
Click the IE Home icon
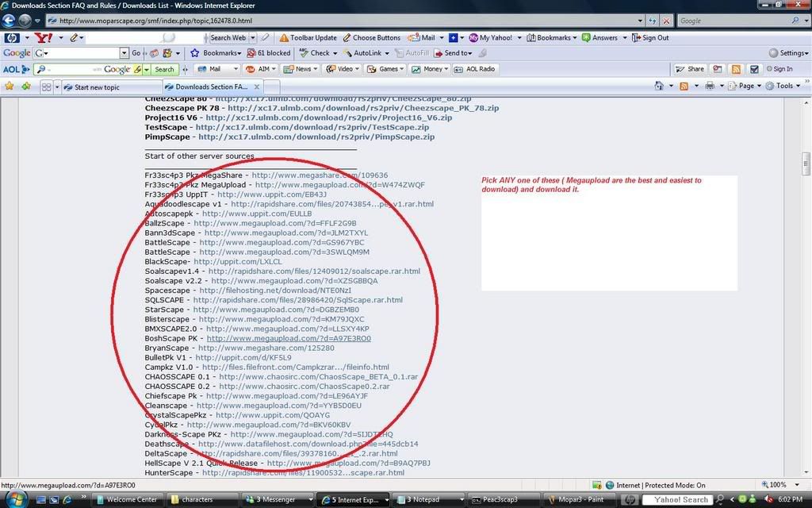(x=659, y=86)
